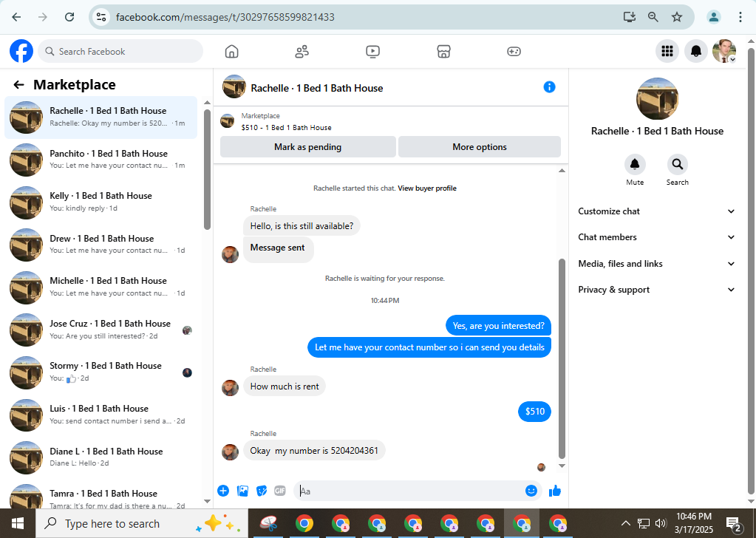Click the conversation list scrollbar

208,169
